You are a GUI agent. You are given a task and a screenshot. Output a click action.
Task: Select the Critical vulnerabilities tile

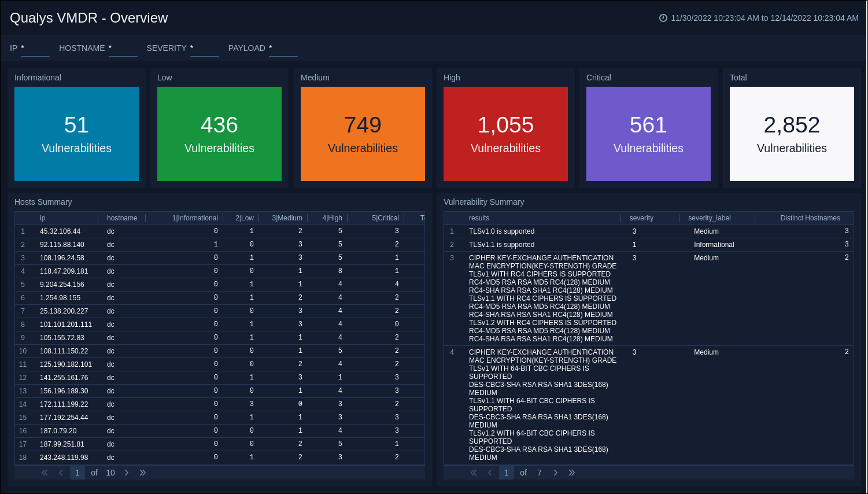point(648,134)
